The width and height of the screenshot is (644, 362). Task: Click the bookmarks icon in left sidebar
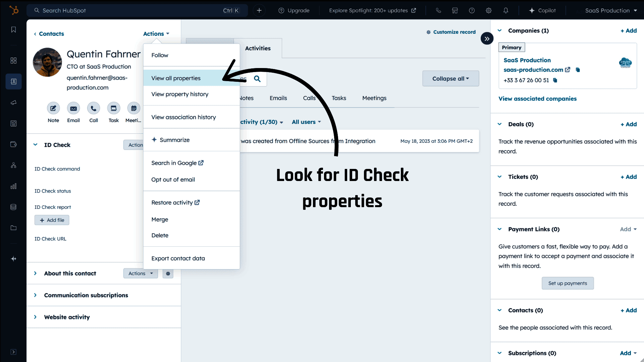pyautogui.click(x=13, y=30)
